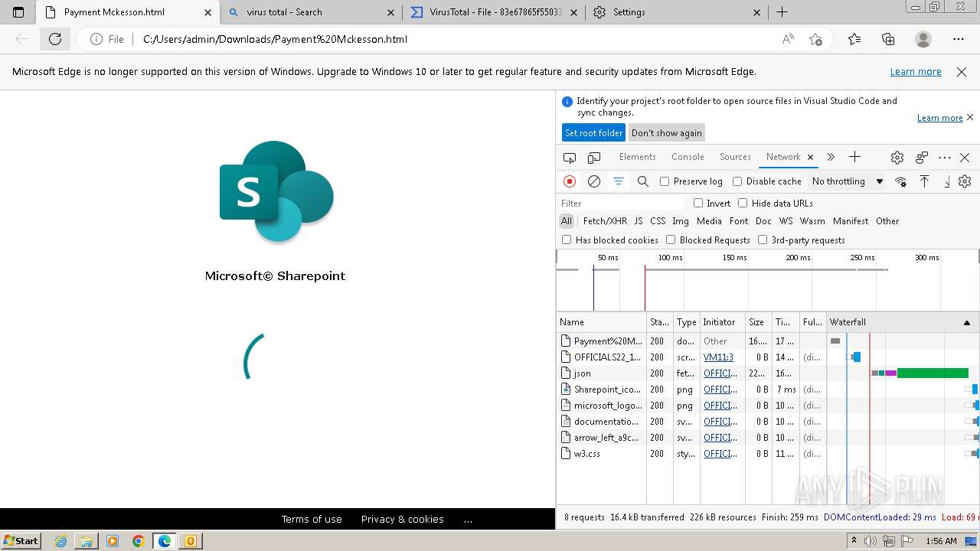Add page to favorites icon
Viewport: 980px width, 551px height.
(x=816, y=39)
